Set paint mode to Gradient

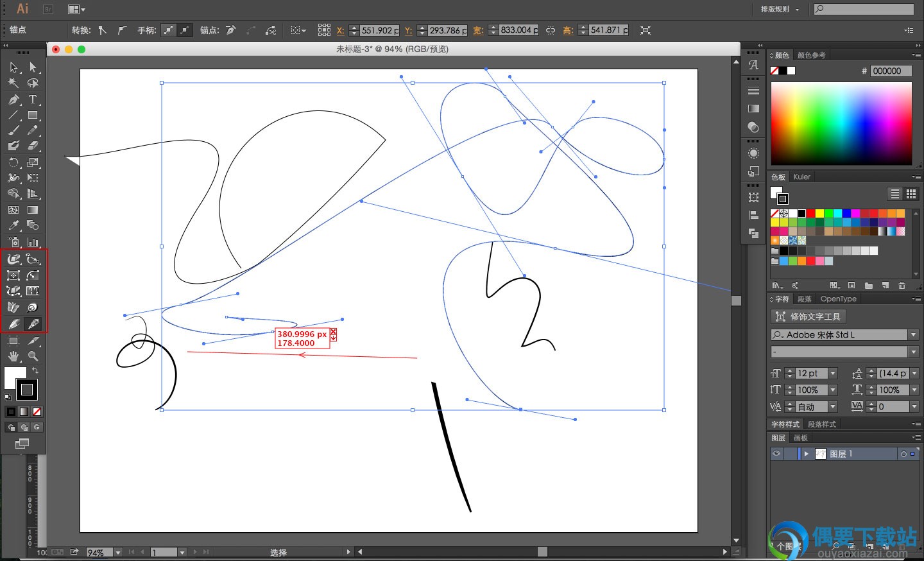24,411
